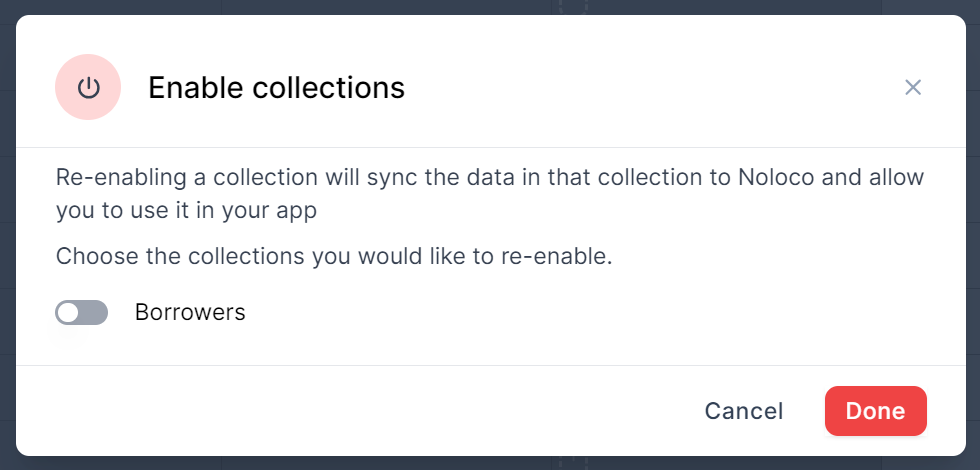Click the empty footer area left of Cancel
Image resolution: width=980 pixels, height=470 pixels.
(350, 411)
